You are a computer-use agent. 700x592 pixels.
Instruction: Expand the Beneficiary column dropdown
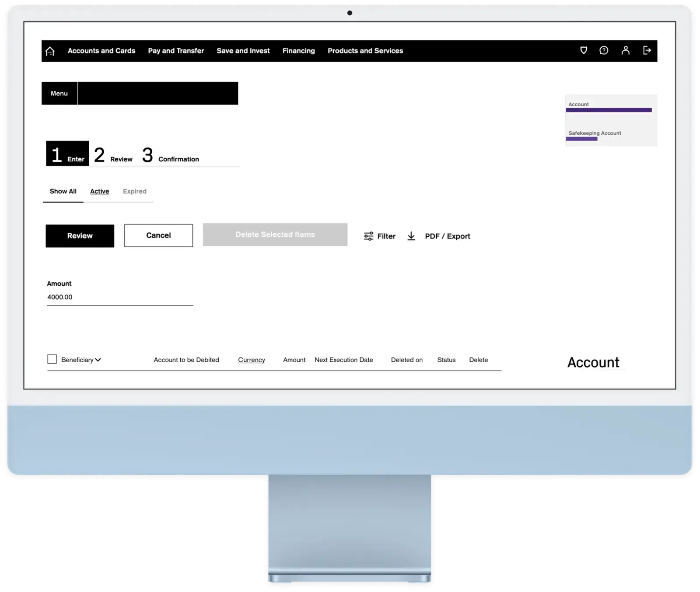pos(99,360)
